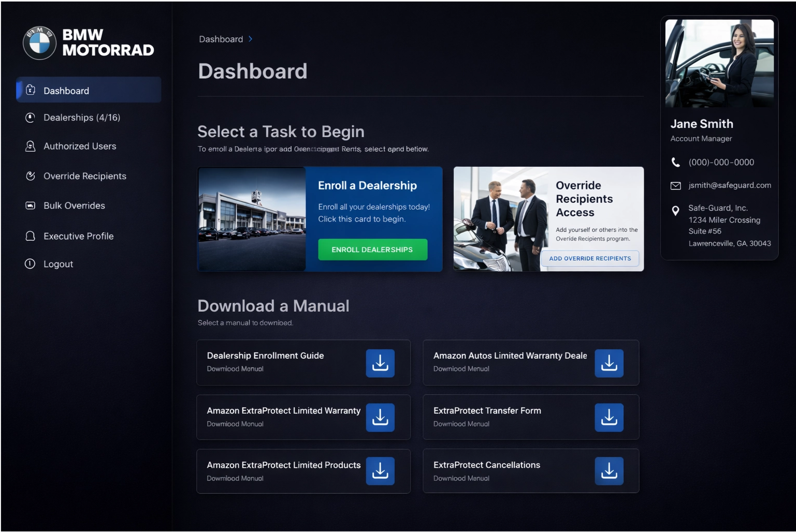This screenshot has height=532, width=796.
Task: Open Executive Profile page
Action: click(x=78, y=236)
